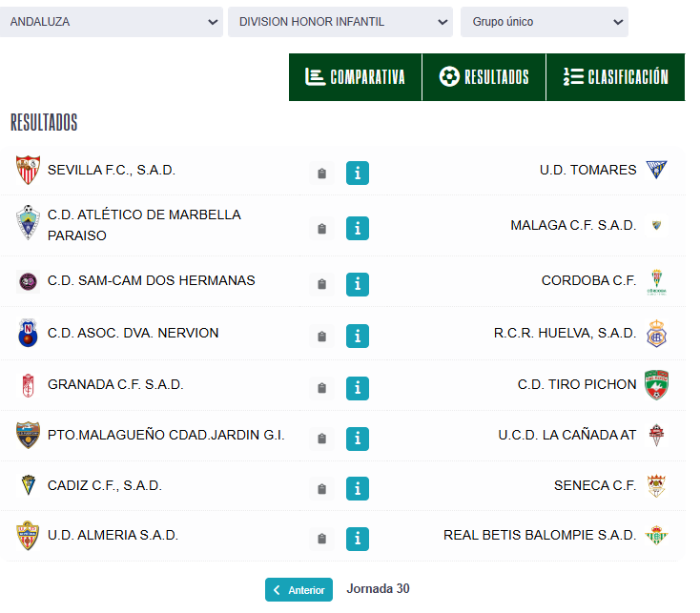Select the R.C.R. HUELVA, S.A.D. name

[566, 334]
